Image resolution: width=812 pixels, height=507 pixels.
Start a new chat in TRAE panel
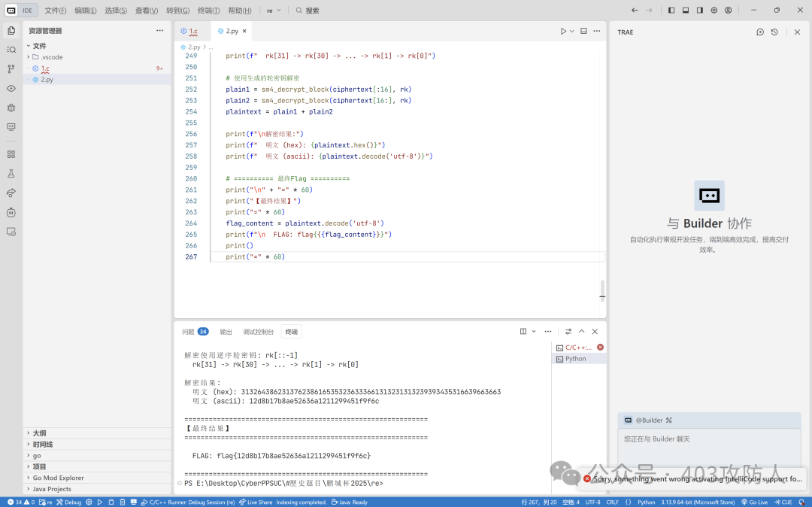click(760, 32)
